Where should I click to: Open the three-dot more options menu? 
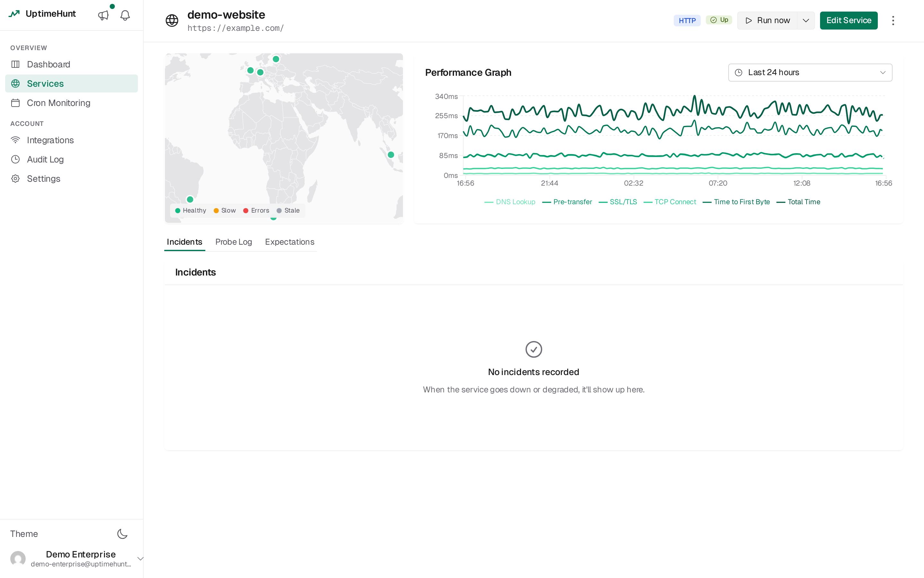(893, 21)
